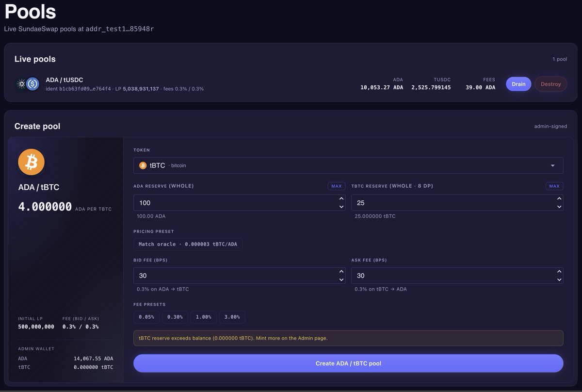This screenshot has height=392, width=582.
Task: Click the admin-signed label
Action: click(x=550, y=126)
